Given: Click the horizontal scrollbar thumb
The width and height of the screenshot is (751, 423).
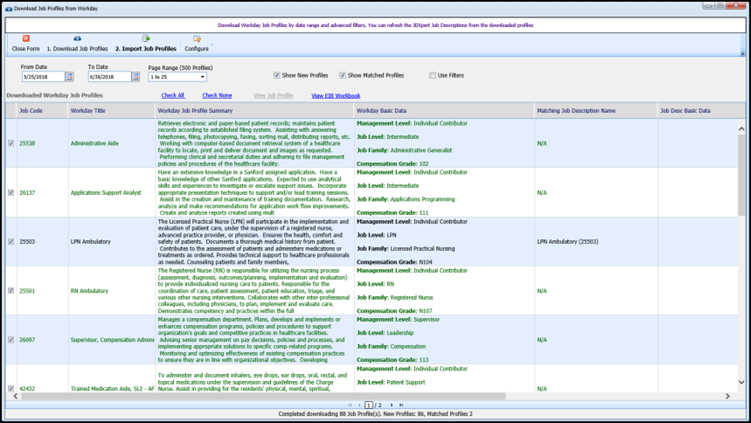Looking at the screenshot, I should point(263,396).
